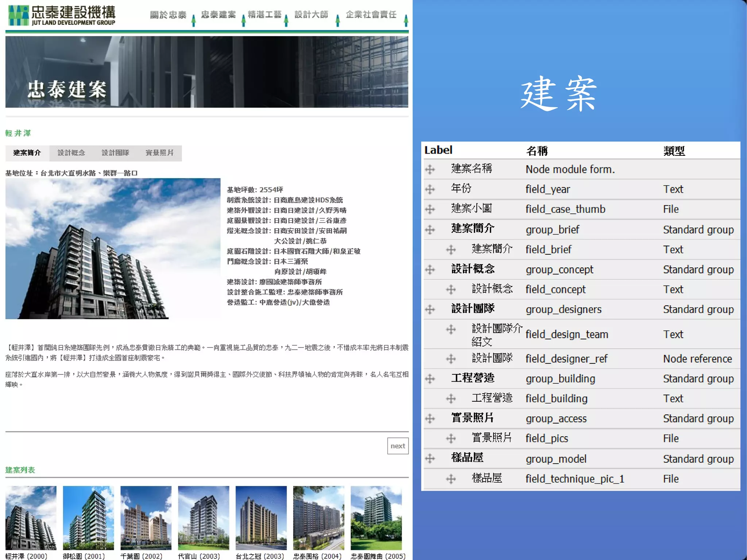Click the 名稱 column header

537,151
